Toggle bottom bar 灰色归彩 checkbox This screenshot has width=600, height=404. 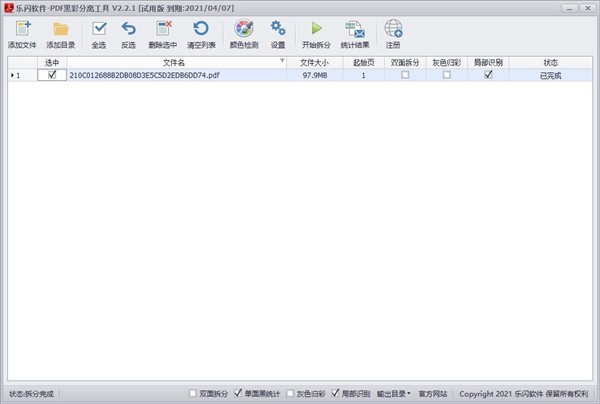290,393
